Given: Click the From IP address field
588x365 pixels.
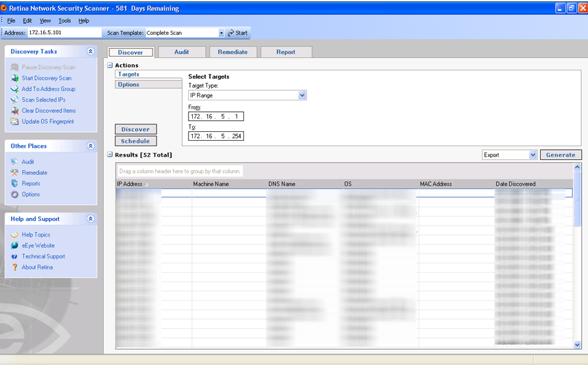Looking at the screenshot, I should [x=215, y=117].
